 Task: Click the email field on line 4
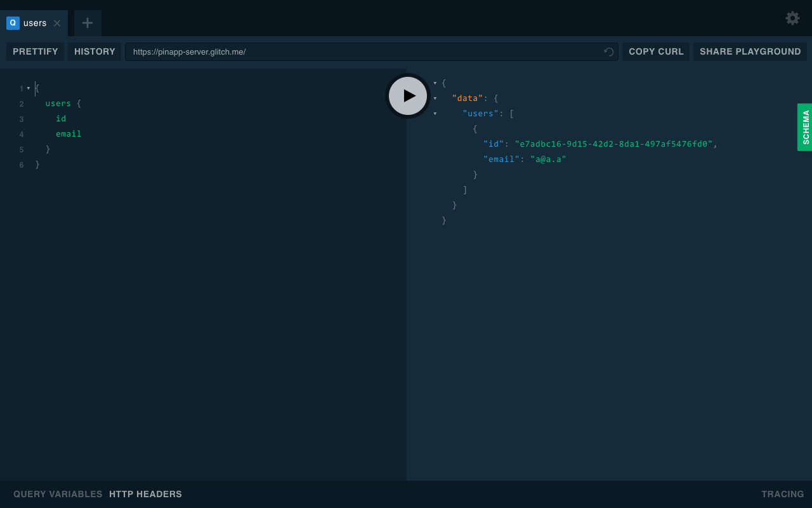69,134
